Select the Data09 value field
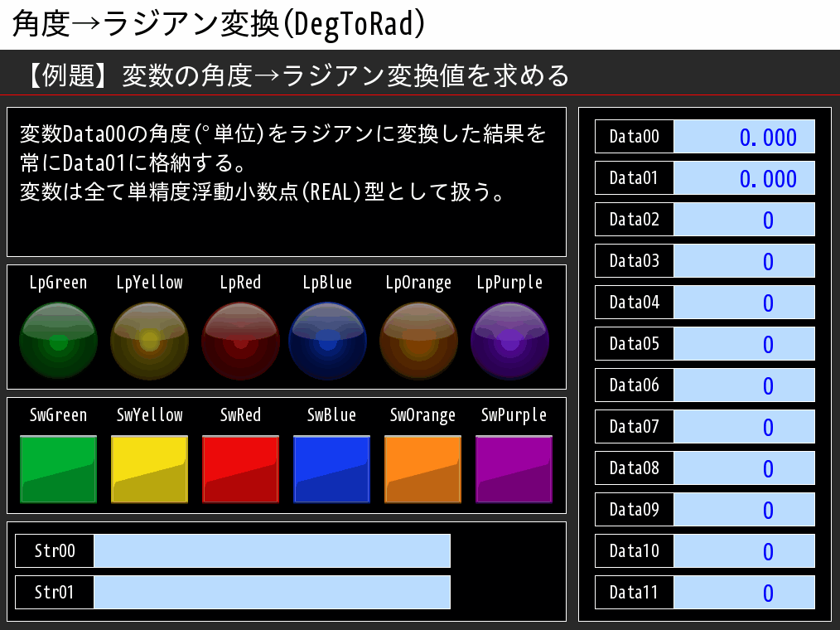This screenshot has width=840, height=630. click(x=744, y=510)
